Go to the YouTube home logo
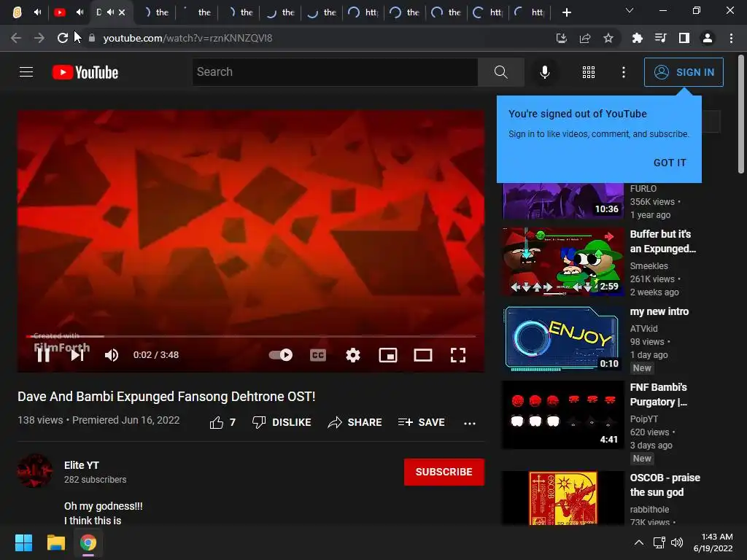The width and height of the screenshot is (747, 560). click(x=85, y=72)
